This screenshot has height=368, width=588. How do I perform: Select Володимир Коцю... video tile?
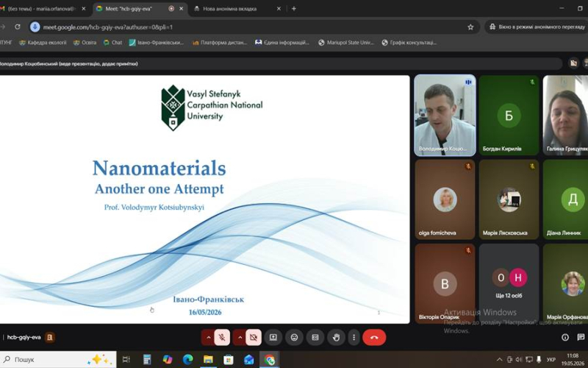(445, 115)
